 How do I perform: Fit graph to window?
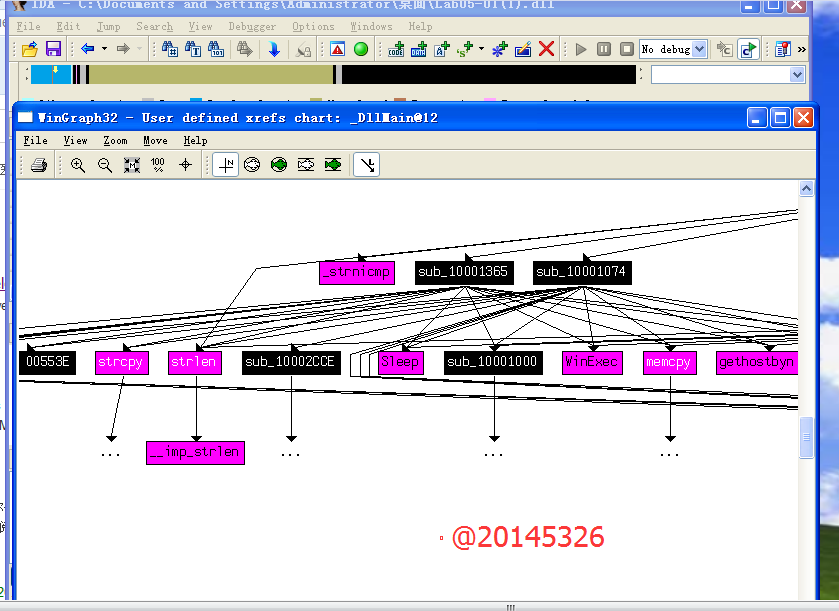tap(131, 165)
